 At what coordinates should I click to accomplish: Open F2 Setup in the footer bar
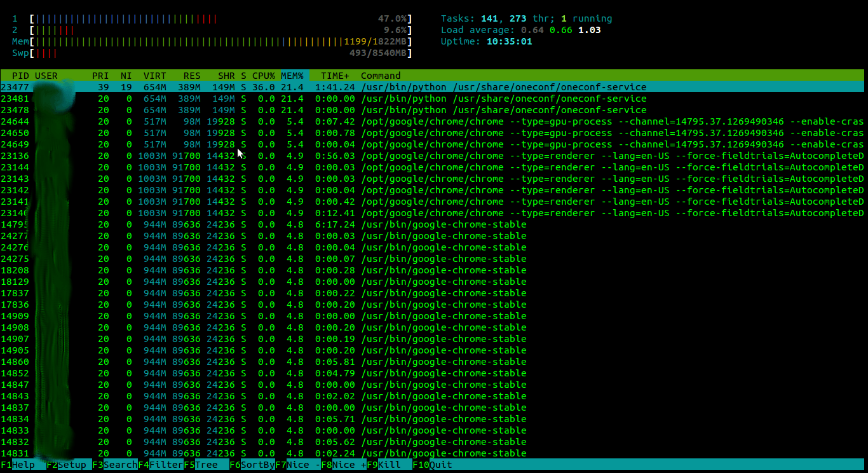(x=69, y=465)
